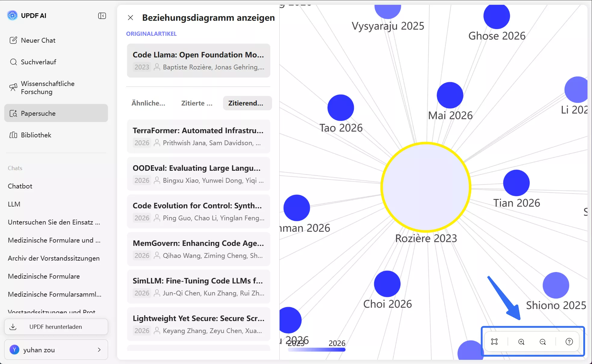The width and height of the screenshot is (592, 364).
Task: Open Neuer Chat
Action: [x=38, y=40]
